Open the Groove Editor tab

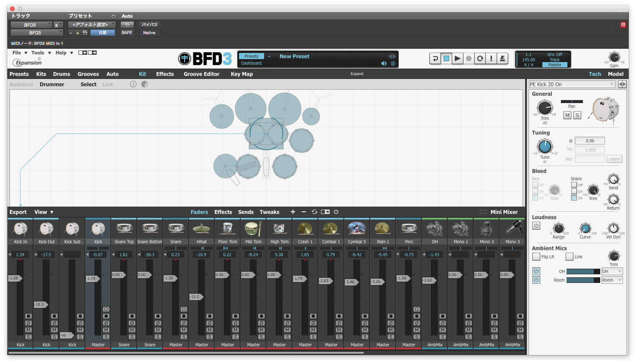[202, 74]
